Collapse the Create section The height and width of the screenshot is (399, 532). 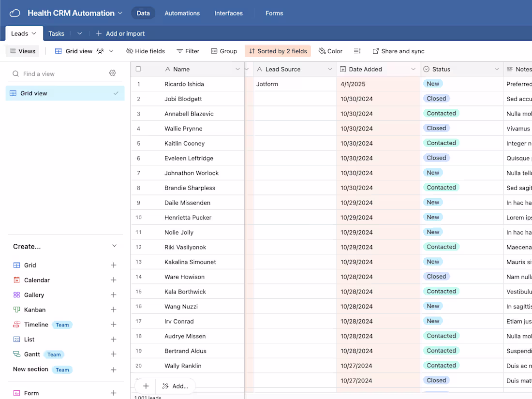coord(114,246)
